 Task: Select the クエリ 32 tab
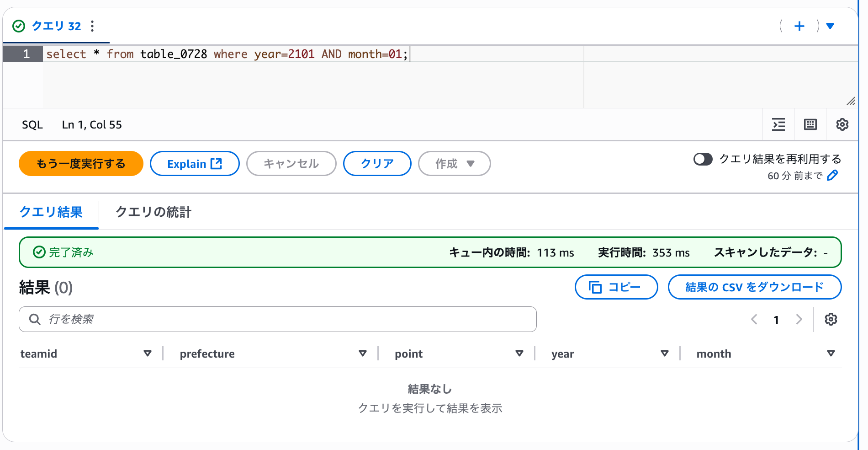coord(57,26)
